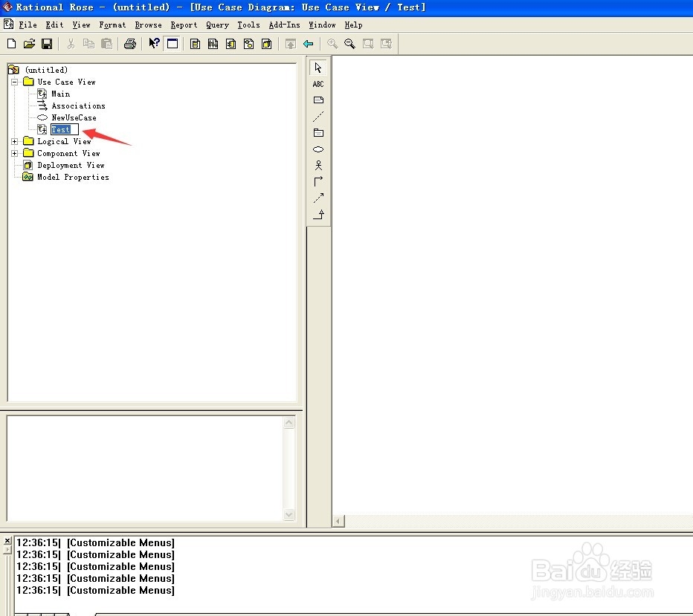Select Associations in the browser tree

(x=78, y=106)
